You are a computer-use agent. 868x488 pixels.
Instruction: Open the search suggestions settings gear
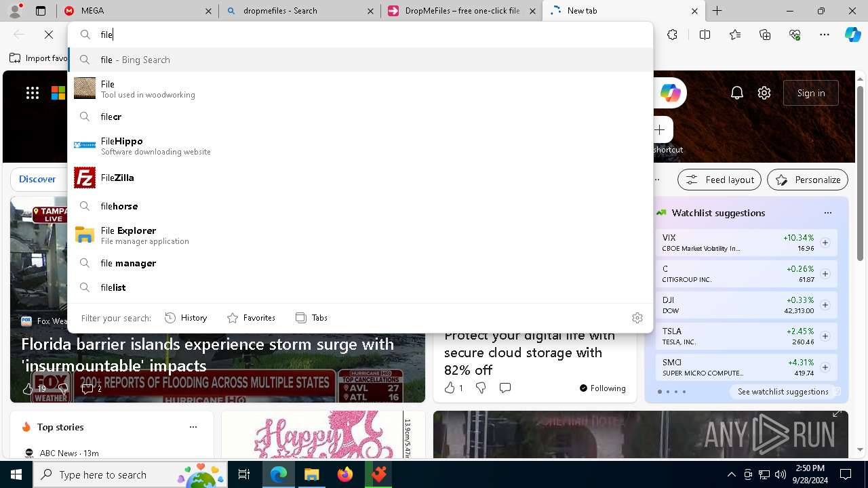637,317
